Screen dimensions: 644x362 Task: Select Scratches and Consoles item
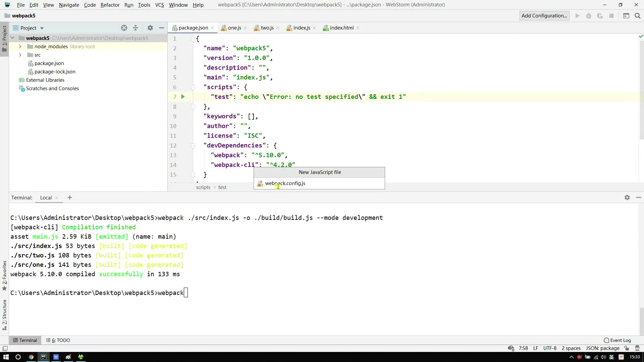coord(52,88)
